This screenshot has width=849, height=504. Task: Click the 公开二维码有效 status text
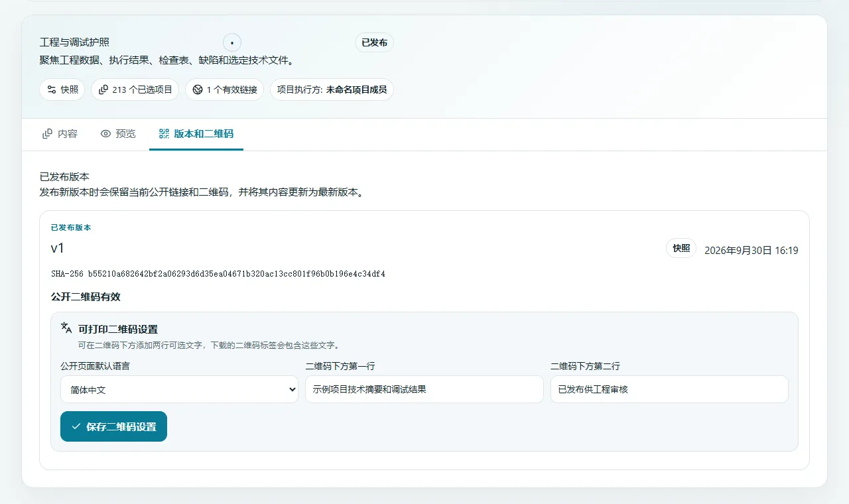[86, 296]
